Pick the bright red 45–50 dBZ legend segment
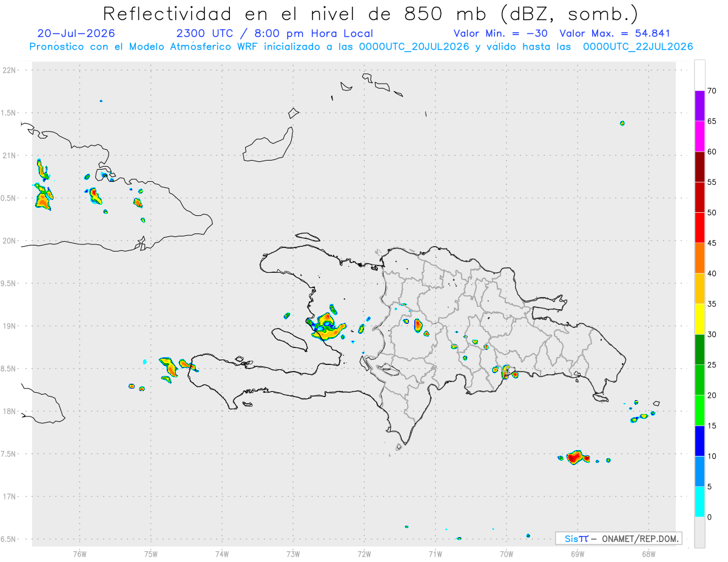The width and height of the screenshot is (728, 562). click(x=699, y=228)
